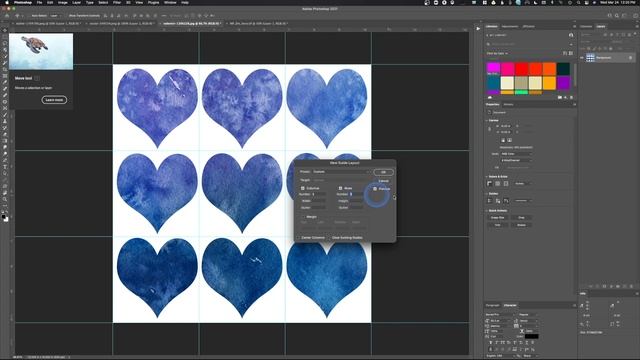640x360 pixels.
Task: Select the Move tool in the toolbar
Action: click(5, 30)
